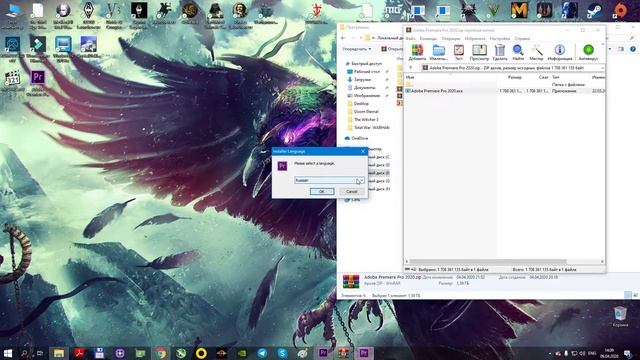Image resolution: width=640 pixels, height=360 pixels.
Task: Click WinRAR Info (Информация) icon
Action: point(560,52)
